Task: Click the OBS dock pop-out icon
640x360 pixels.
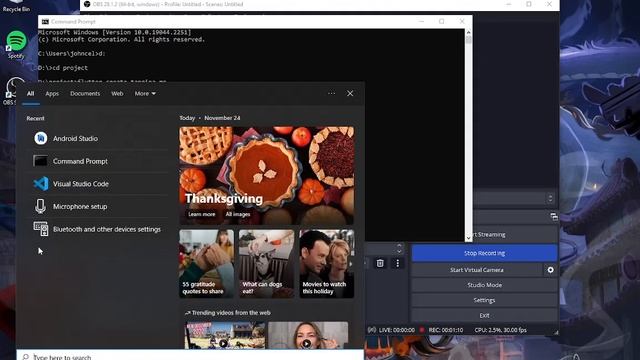Action: click(553, 217)
